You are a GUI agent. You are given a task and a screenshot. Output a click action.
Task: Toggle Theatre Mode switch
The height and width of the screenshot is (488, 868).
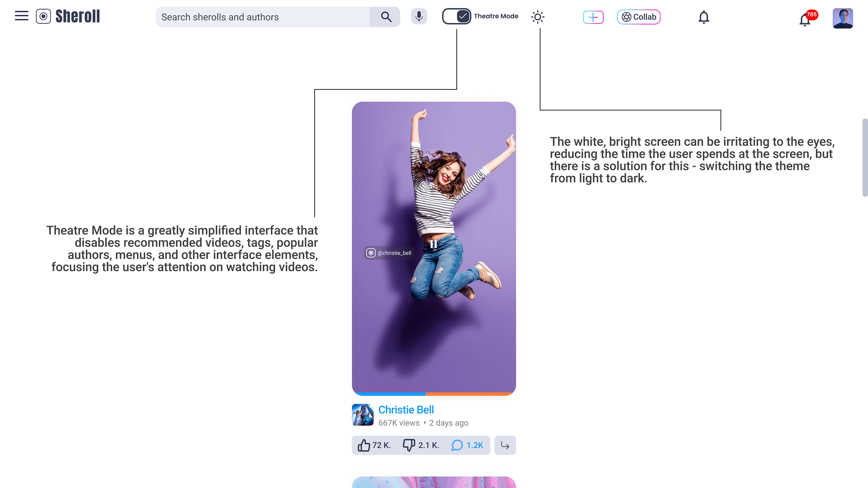coord(456,16)
